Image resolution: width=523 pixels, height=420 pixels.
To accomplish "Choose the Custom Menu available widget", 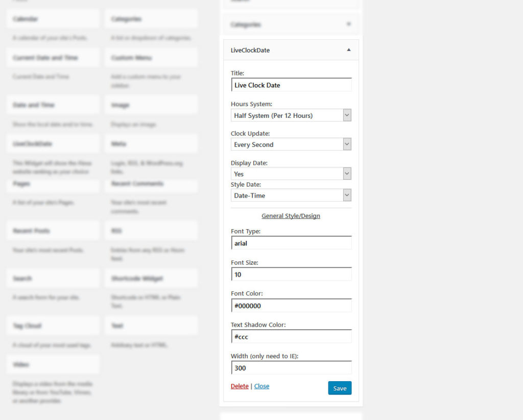I will (x=151, y=58).
